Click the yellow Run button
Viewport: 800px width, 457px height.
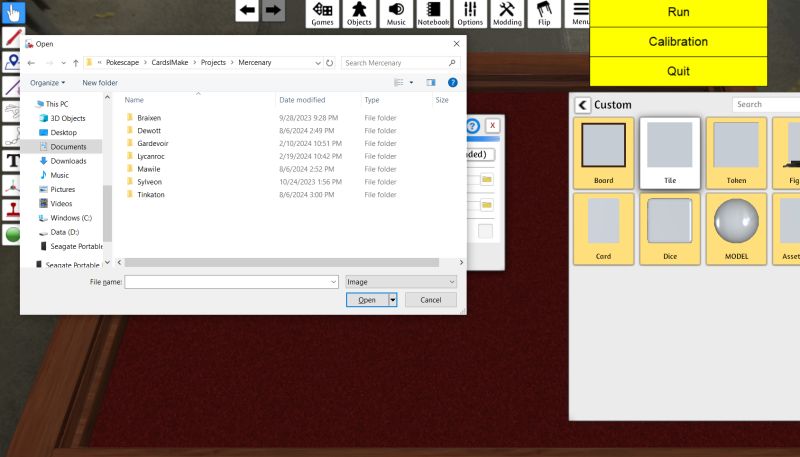[678, 12]
